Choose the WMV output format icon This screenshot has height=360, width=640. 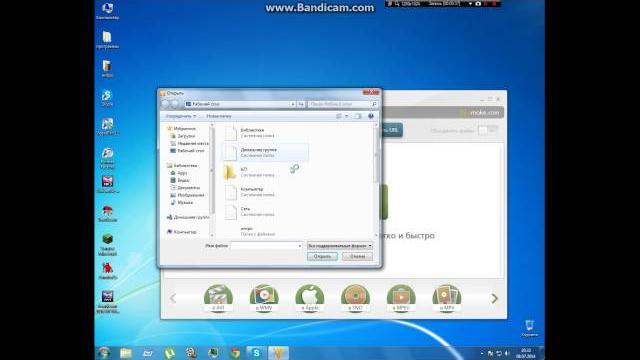pyautogui.click(x=264, y=298)
